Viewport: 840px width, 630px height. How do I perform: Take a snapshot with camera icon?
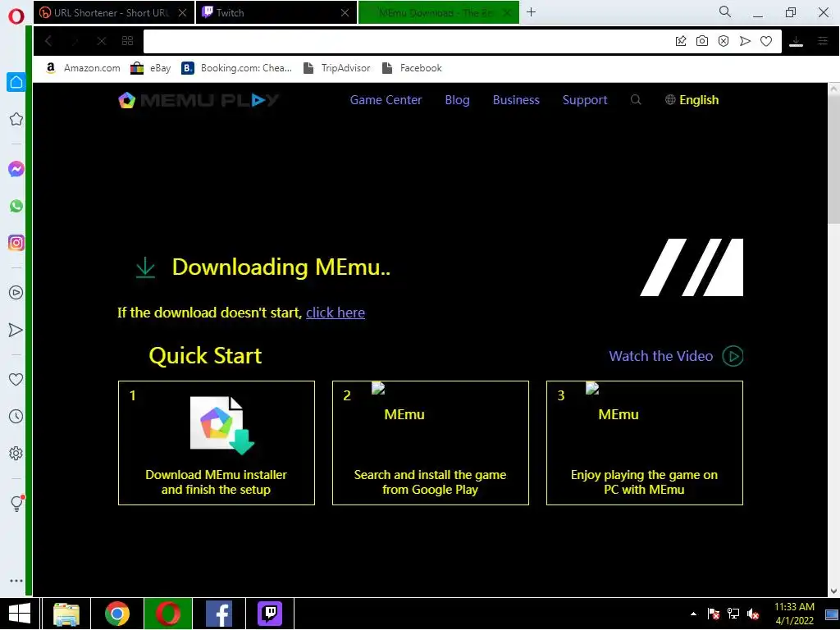(702, 41)
